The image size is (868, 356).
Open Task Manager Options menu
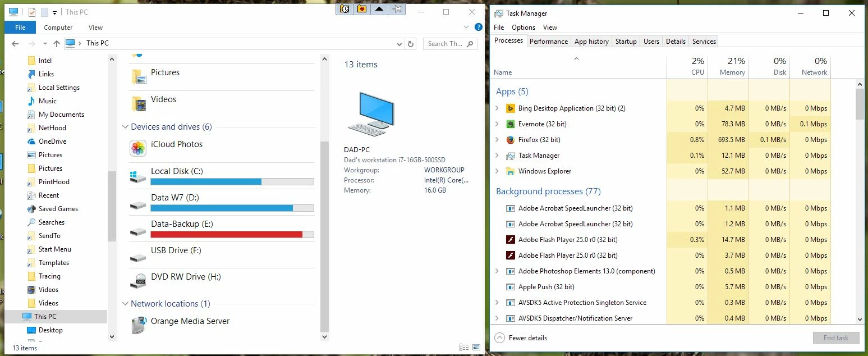pos(523,27)
